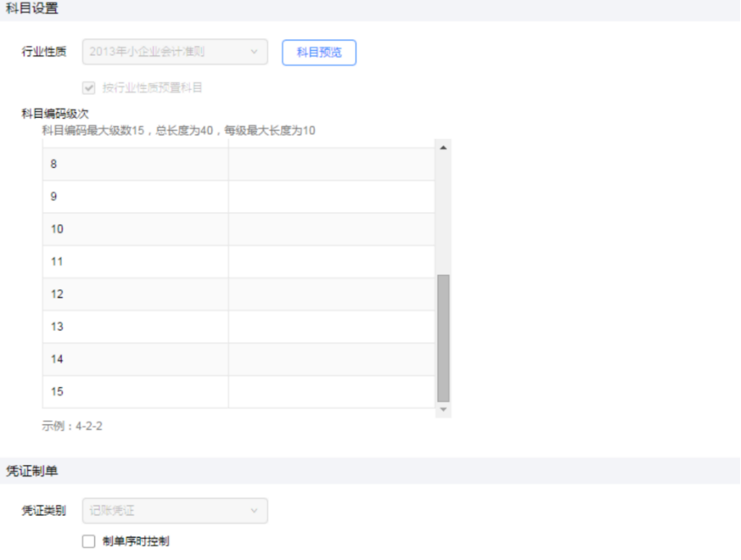Click the length cell for level 8
The image size is (741, 560).
tap(331, 164)
